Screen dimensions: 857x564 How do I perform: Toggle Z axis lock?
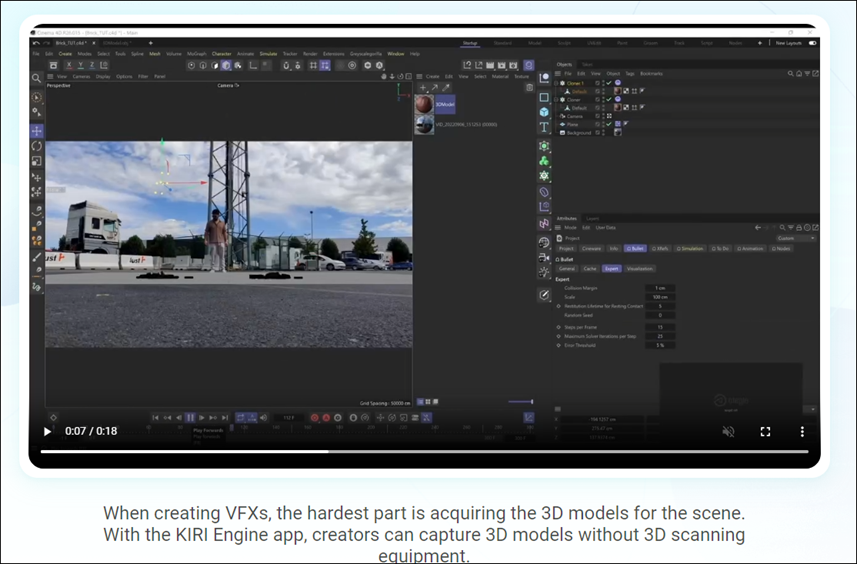(92, 65)
